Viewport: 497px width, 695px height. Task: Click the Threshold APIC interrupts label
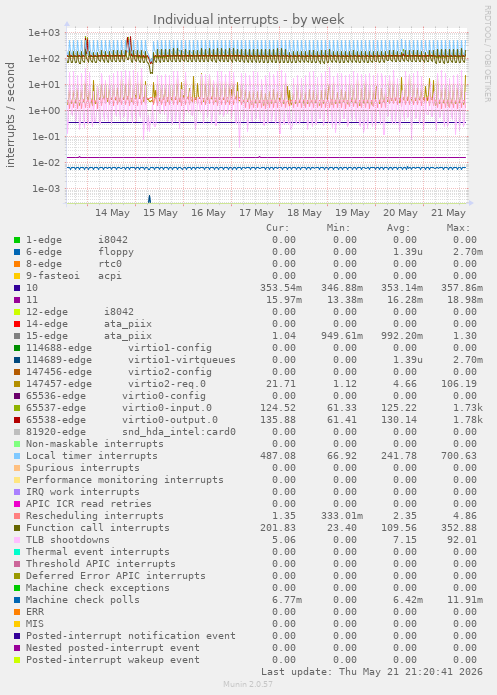click(101, 564)
